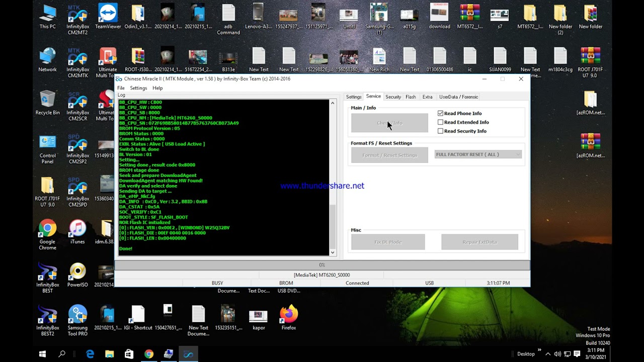The height and width of the screenshot is (362, 644).
Task: Open taskbar search
Action: click(x=62, y=354)
